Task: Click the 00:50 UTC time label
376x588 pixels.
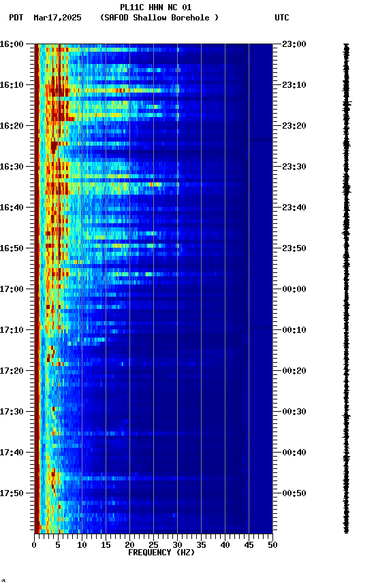Action: pos(294,493)
